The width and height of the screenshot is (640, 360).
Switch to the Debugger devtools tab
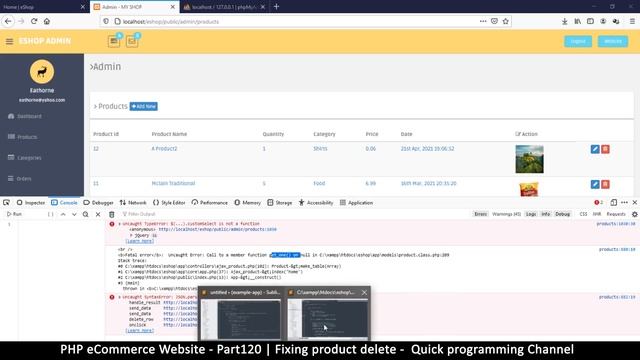tap(98, 202)
